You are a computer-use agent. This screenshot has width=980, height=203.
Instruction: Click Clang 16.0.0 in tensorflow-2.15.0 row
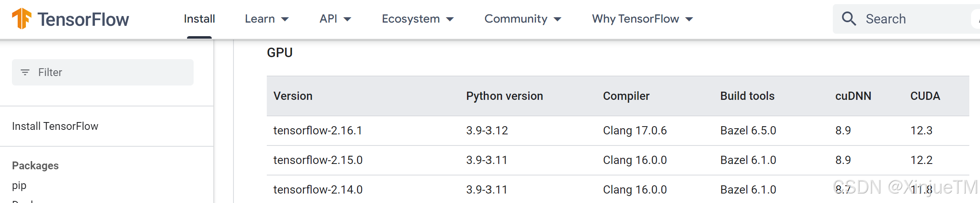(635, 160)
